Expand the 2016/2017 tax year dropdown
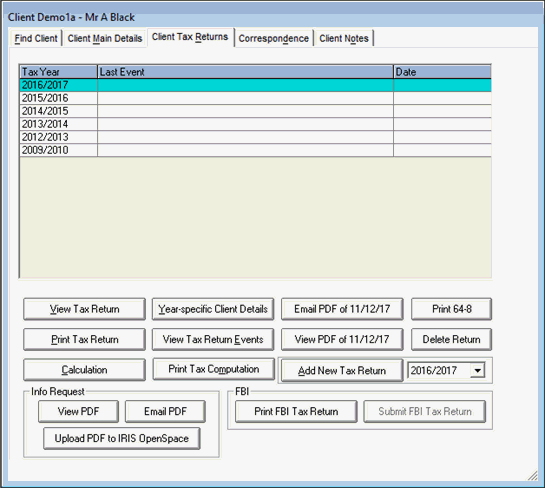The image size is (545, 488). coord(478,371)
